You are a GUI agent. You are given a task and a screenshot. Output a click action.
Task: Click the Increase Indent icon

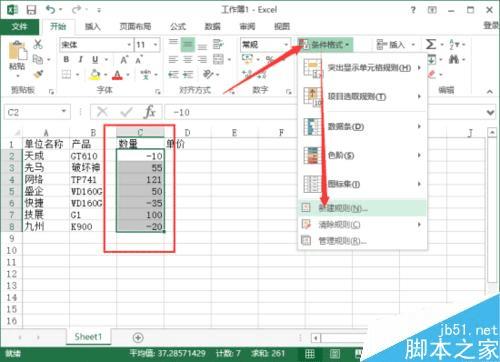point(188,75)
